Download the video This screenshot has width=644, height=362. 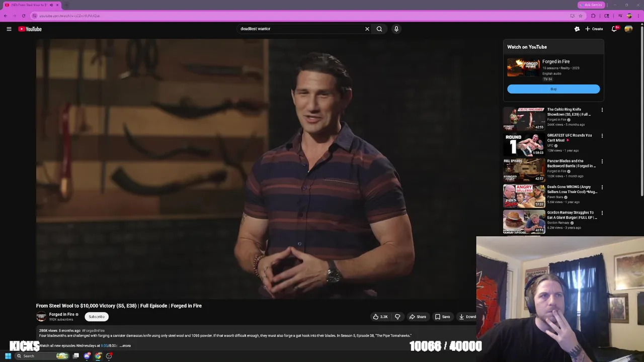click(467, 317)
